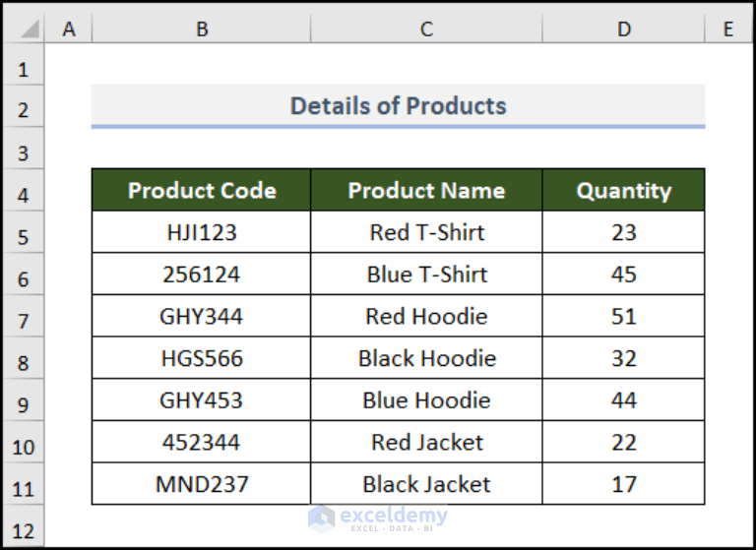Select the Blue T-Shirt cell
Viewport: 756px width, 550px height.
point(426,275)
